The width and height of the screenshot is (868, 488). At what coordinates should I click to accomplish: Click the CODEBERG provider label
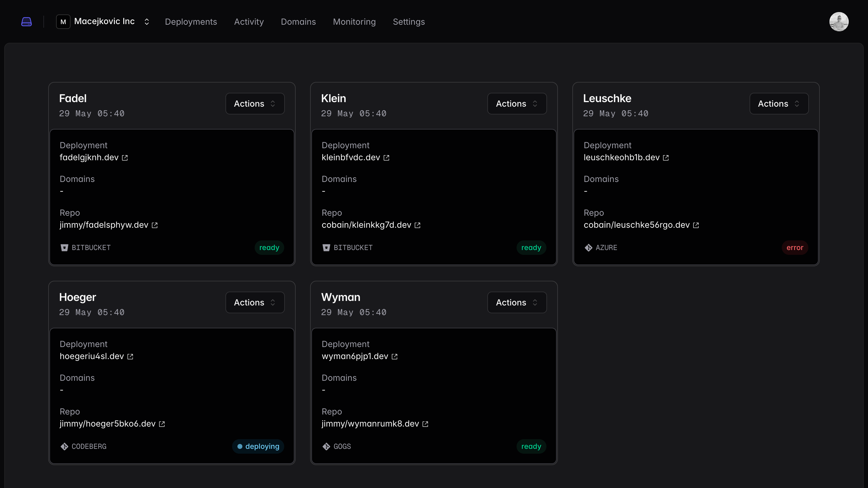tap(89, 446)
